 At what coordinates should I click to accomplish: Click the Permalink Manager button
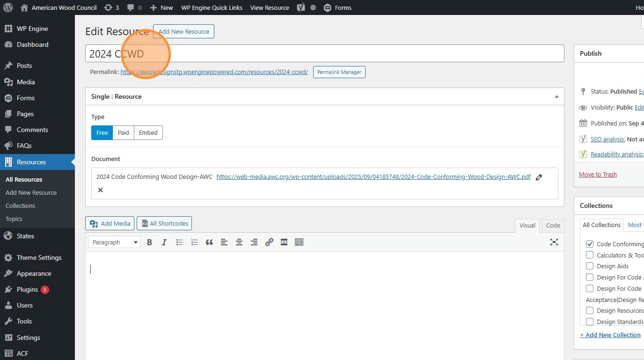click(339, 72)
